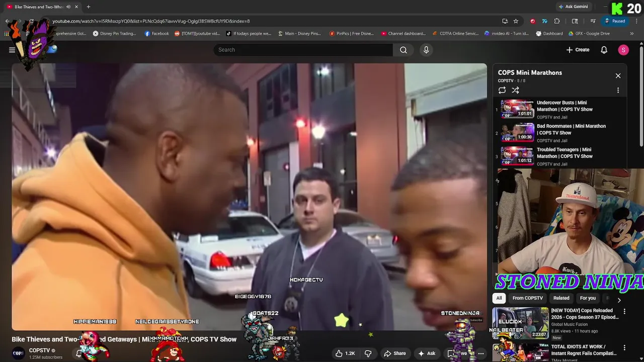Screen dimensions: 644x362
Task: Select the For you filter chip
Action: pyautogui.click(x=588, y=298)
